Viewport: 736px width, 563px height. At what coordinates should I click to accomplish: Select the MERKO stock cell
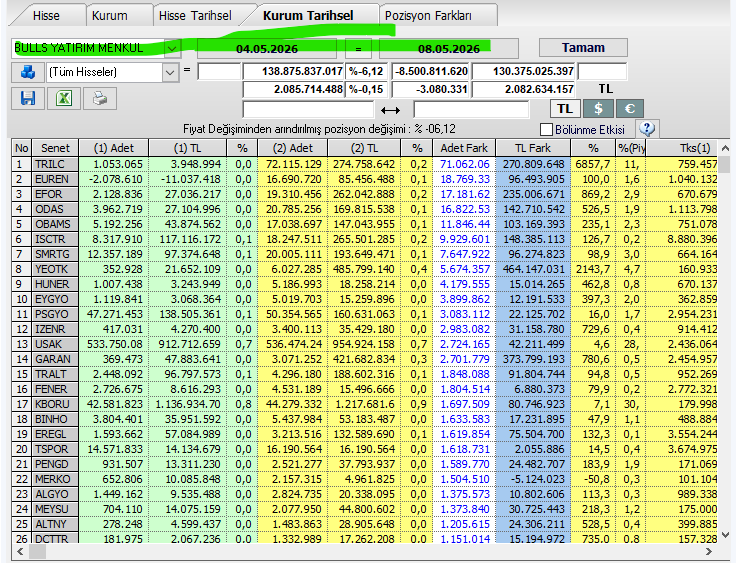click(x=55, y=479)
